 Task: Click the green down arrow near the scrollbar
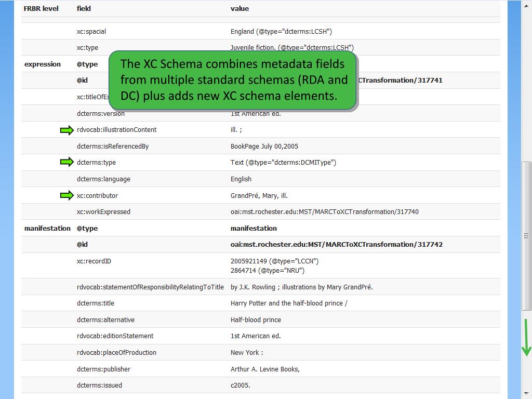(x=526, y=338)
